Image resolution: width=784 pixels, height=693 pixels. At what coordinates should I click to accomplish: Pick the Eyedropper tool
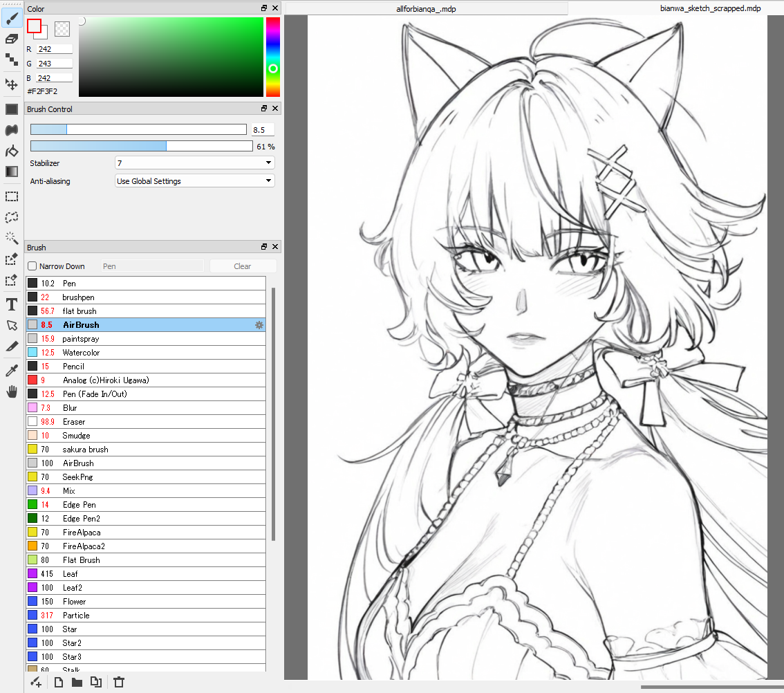pyautogui.click(x=11, y=372)
